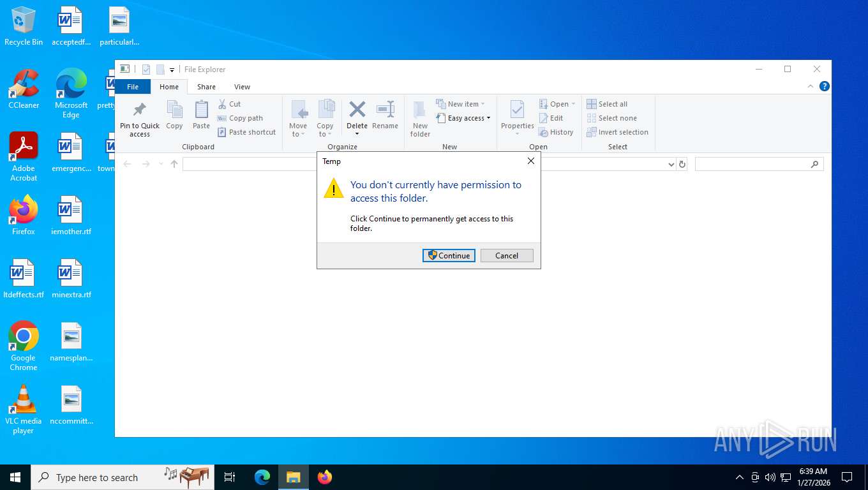Click Invert selection in ribbon
The height and width of the screenshot is (490, 868).
point(617,132)
